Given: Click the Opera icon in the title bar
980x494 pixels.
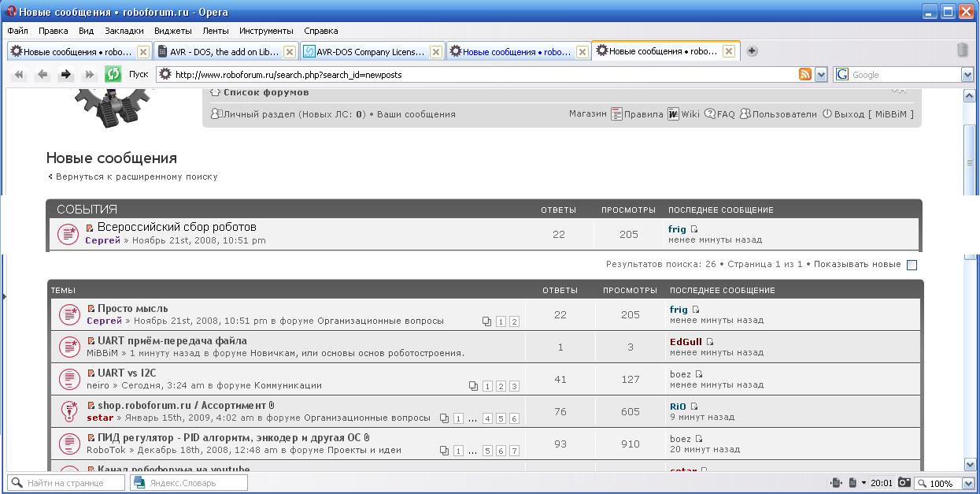Looking at the screenshot, I should tap(11, 12).
